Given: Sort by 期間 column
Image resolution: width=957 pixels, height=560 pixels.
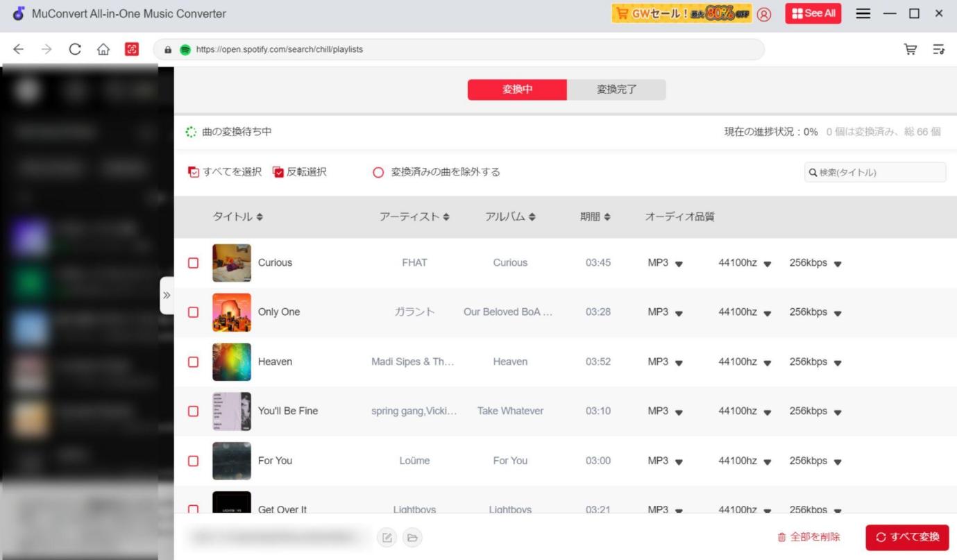Looking at the screenshot, I should (x=595, y=217).
